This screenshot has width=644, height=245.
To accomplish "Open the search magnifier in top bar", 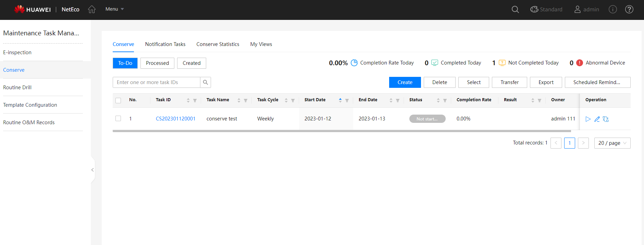I will 515,9.
